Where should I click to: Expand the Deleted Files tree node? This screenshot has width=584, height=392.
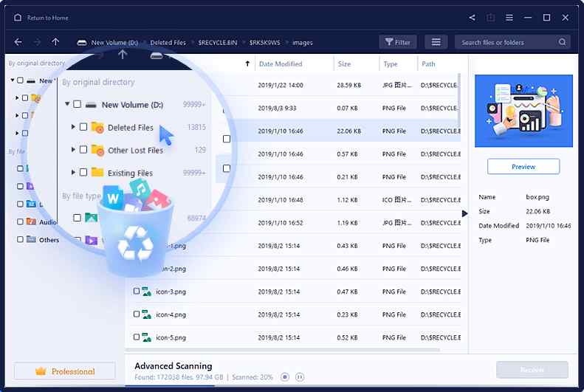(x=73, y=127)
